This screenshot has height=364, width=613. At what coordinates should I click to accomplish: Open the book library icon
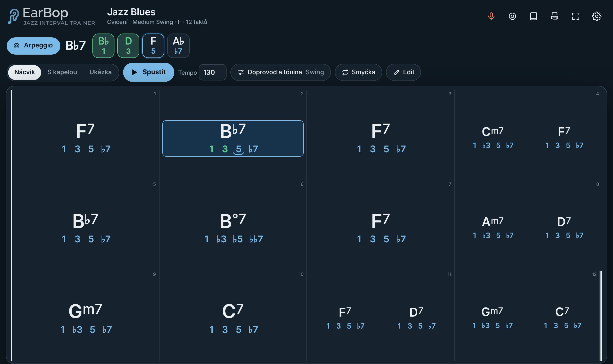coord(533,16)
